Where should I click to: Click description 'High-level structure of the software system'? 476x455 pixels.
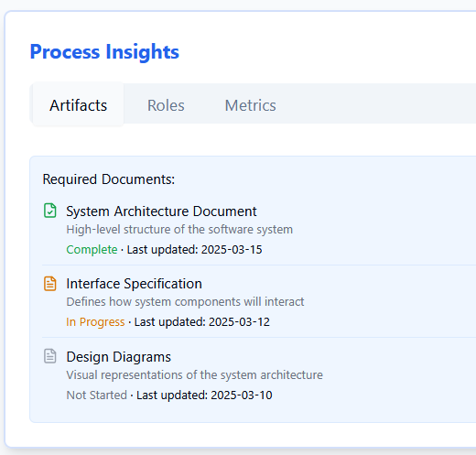(x=179, y=230)
